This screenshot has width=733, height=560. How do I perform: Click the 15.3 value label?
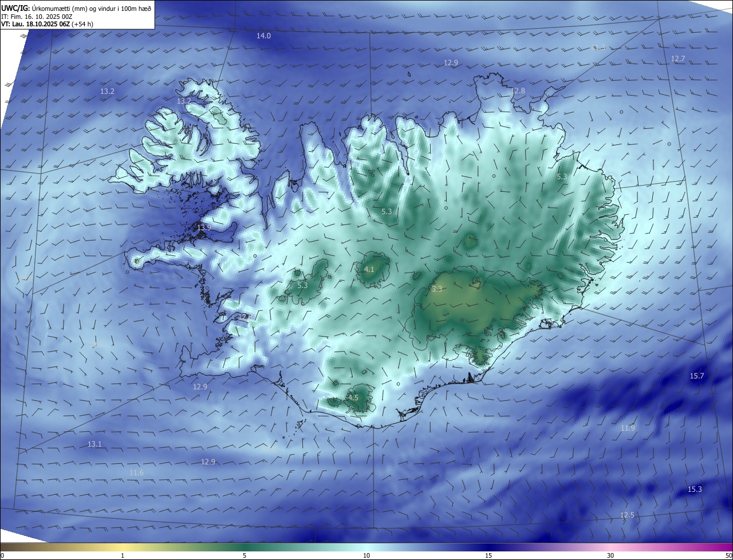click(x=695, y=490)
